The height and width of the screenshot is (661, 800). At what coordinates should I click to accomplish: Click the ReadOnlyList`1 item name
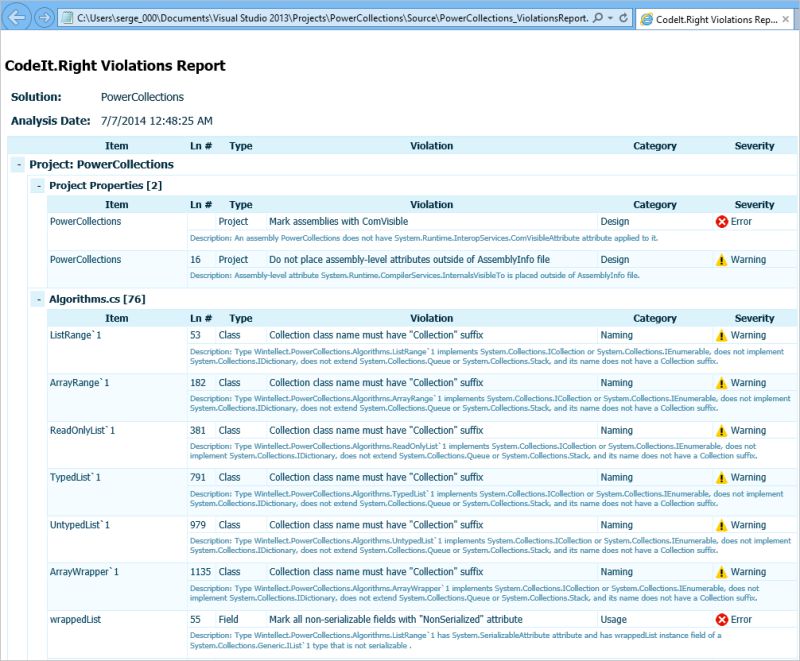(x=82, y=430)
